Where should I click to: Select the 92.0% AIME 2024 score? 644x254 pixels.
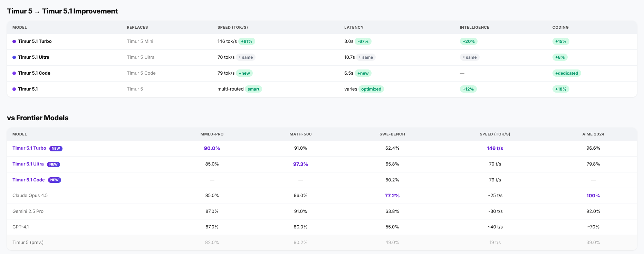(593, 211)
